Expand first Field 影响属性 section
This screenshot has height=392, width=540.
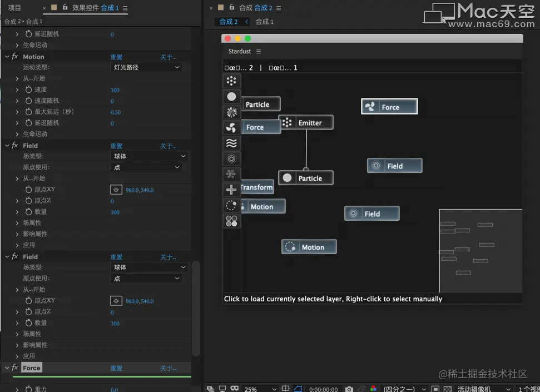pyautogui.click(x=17, y=234)
